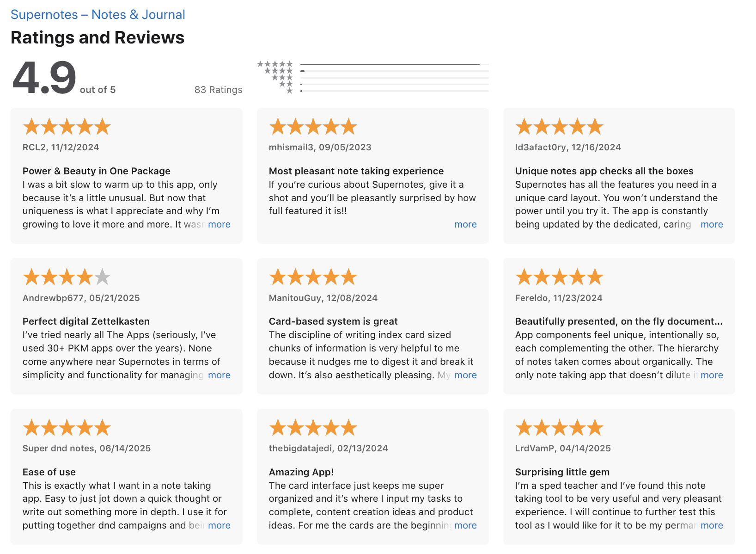Expand RCL2's review with more
Viewport: 756px width, 554px height.
coord(219,224)
